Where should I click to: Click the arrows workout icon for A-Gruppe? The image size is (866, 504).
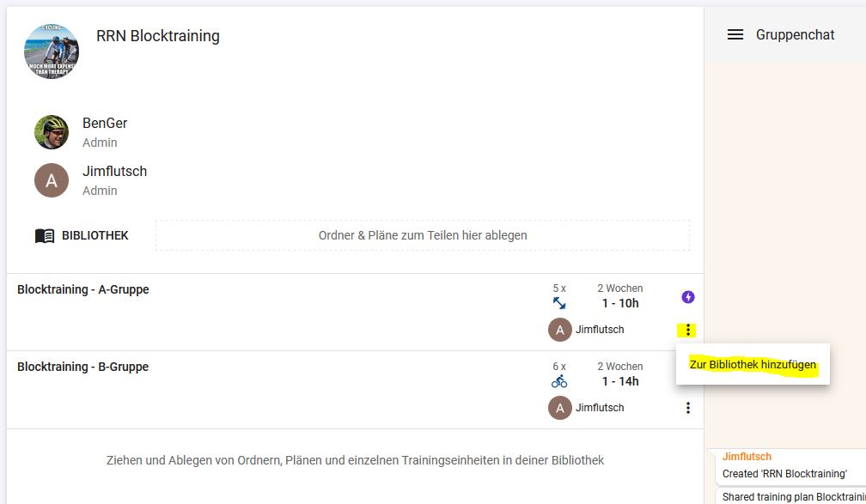coord(559,303)
